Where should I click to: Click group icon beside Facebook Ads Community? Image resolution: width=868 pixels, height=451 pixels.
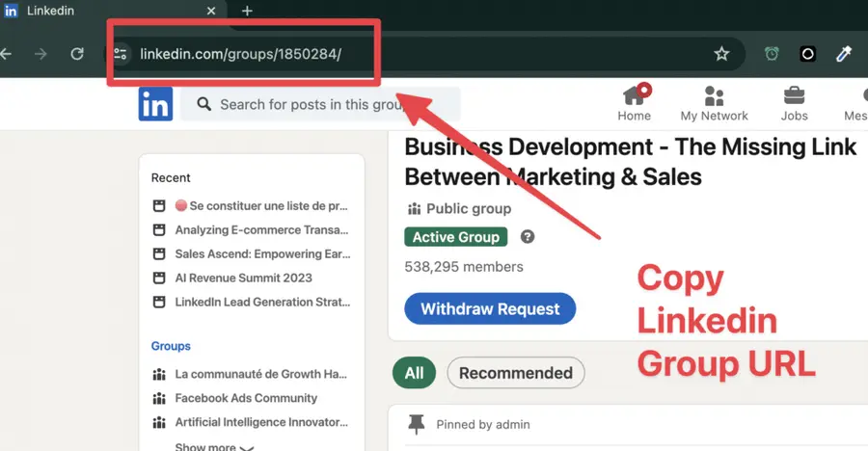click(159, 398)
